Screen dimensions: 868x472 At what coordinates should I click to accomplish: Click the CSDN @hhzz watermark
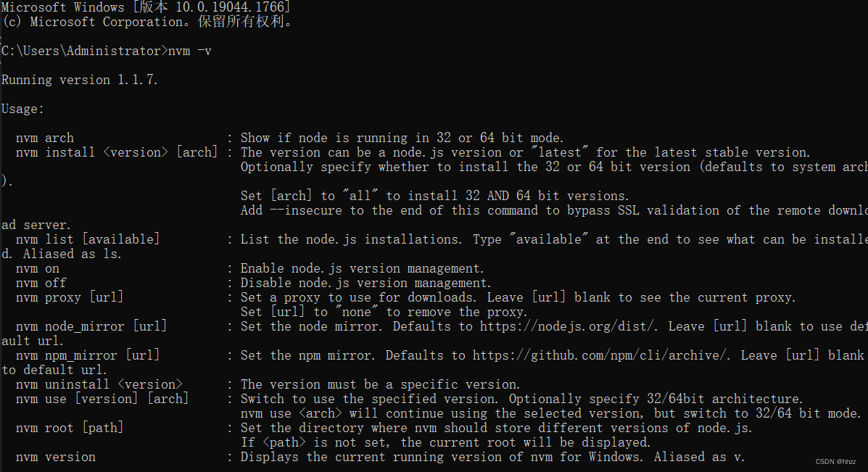(835, 461)
